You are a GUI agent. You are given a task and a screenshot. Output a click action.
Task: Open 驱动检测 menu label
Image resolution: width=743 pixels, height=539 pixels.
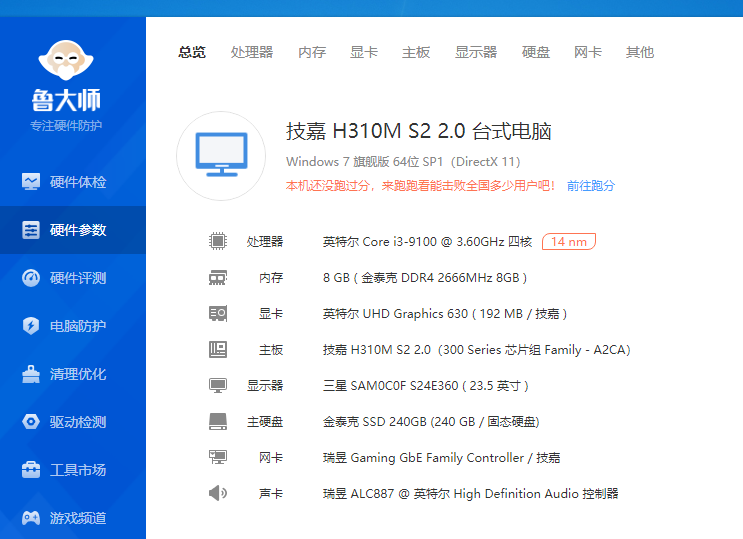[78, 422]
